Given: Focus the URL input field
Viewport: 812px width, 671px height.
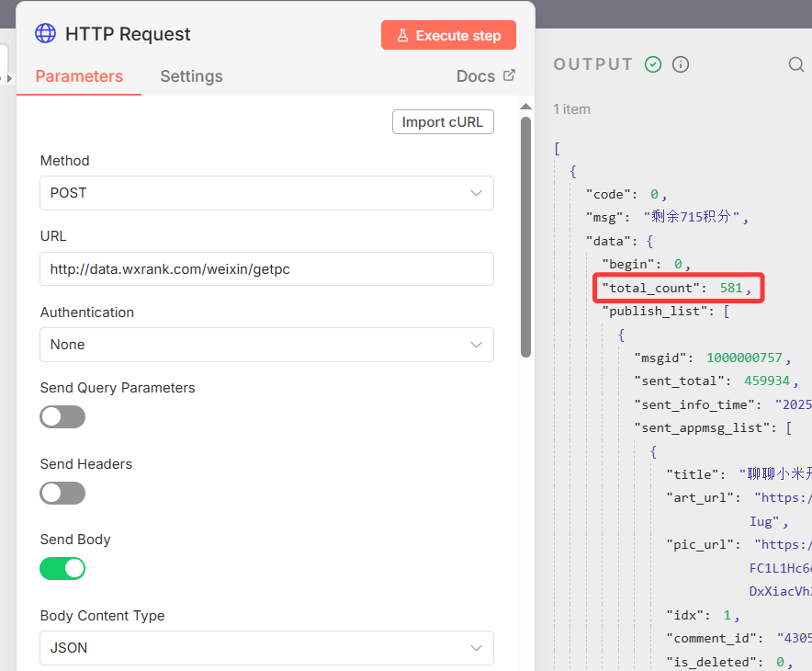Looking at the screenshot, I should click(266, 269).
